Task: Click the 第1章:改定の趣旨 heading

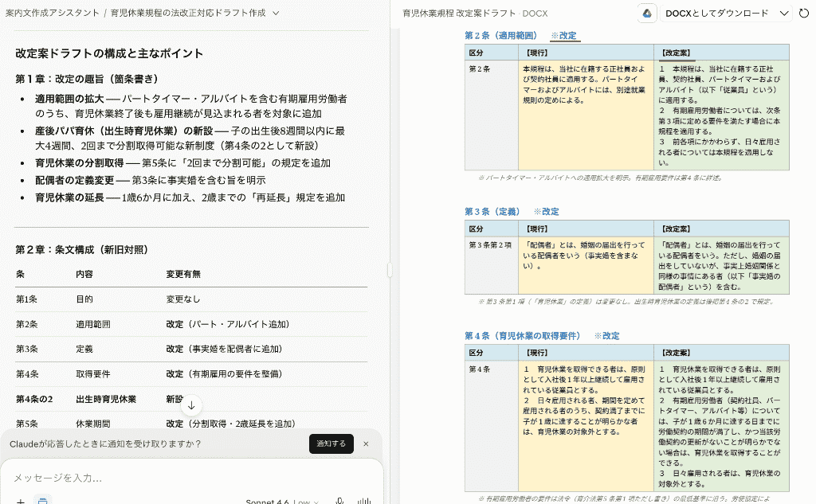Action: click(86, 79)
